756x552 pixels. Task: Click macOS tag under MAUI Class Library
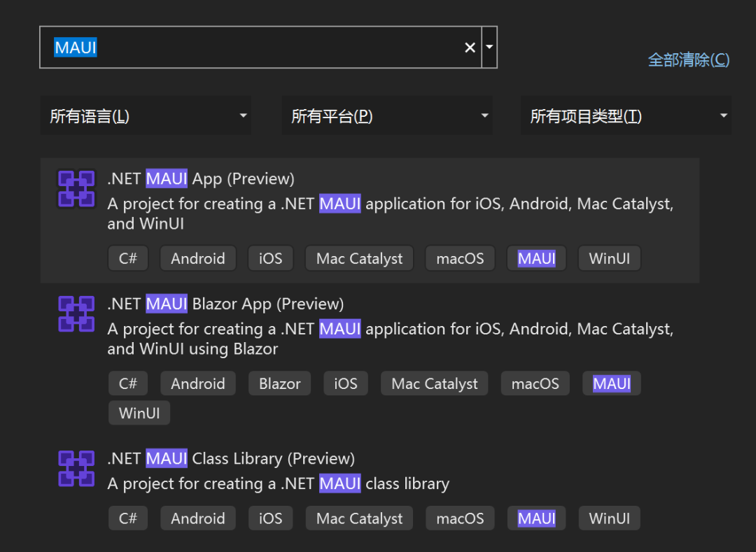coord(460,518)
